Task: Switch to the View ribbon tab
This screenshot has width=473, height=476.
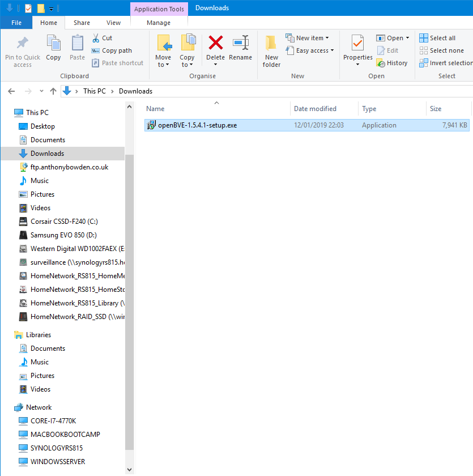Action: pos(113,22)
